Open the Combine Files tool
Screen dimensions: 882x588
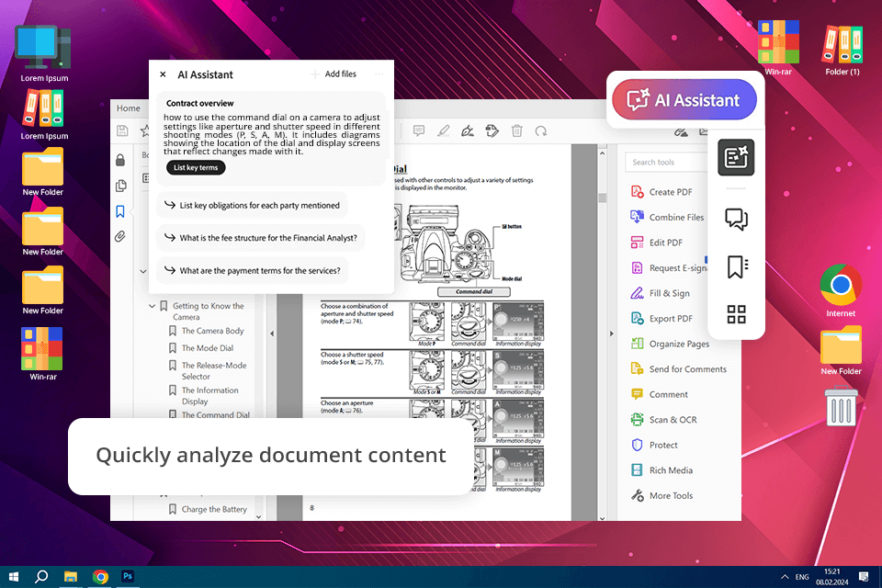tap(668, 217)
